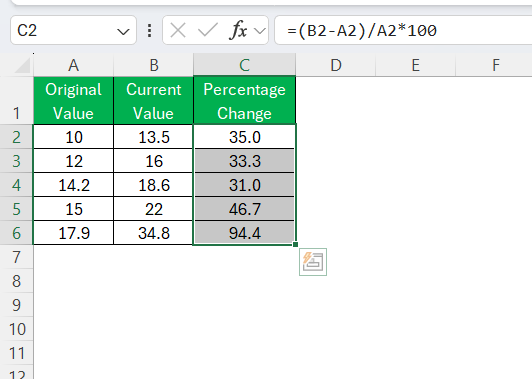Screen dimensions: 532x379
Task: Select the row 9 header
Action: click(x=16, y=305)
